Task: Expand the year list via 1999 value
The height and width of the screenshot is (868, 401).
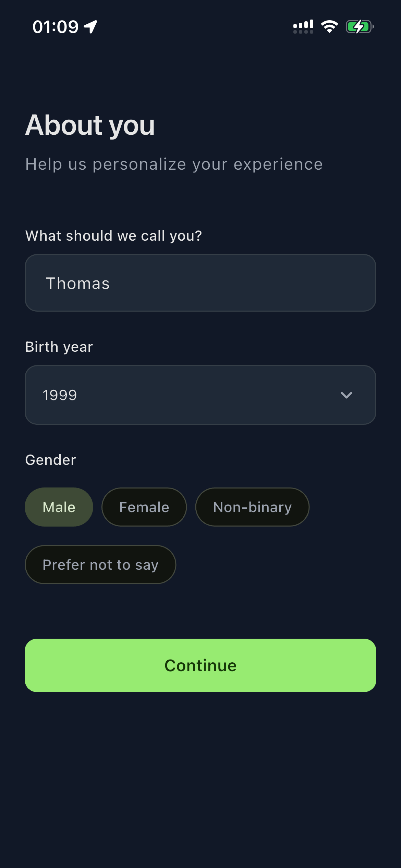Action: coord(60,395)
